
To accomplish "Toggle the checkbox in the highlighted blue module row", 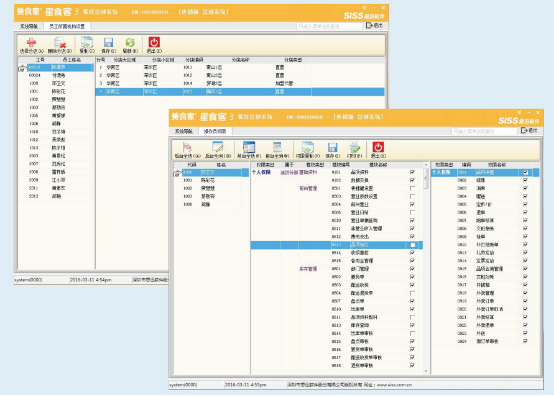I will pyautogui.click(x=412, y=245).
